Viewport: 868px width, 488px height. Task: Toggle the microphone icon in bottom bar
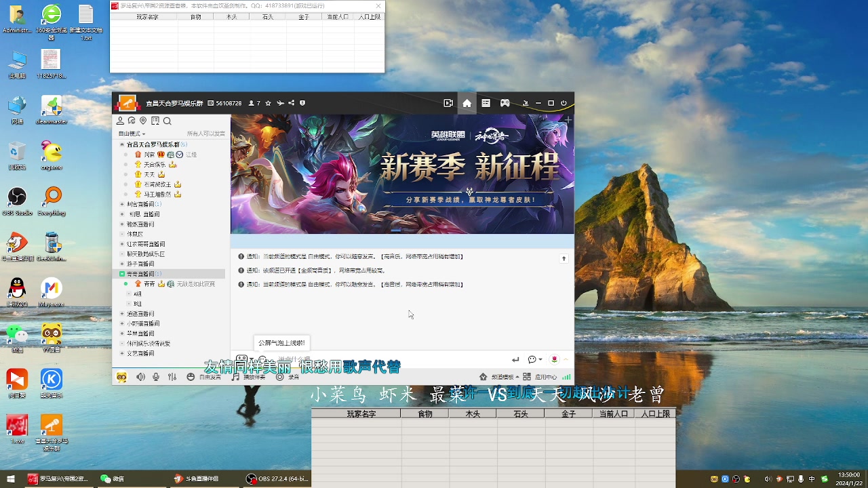(156, 377)
